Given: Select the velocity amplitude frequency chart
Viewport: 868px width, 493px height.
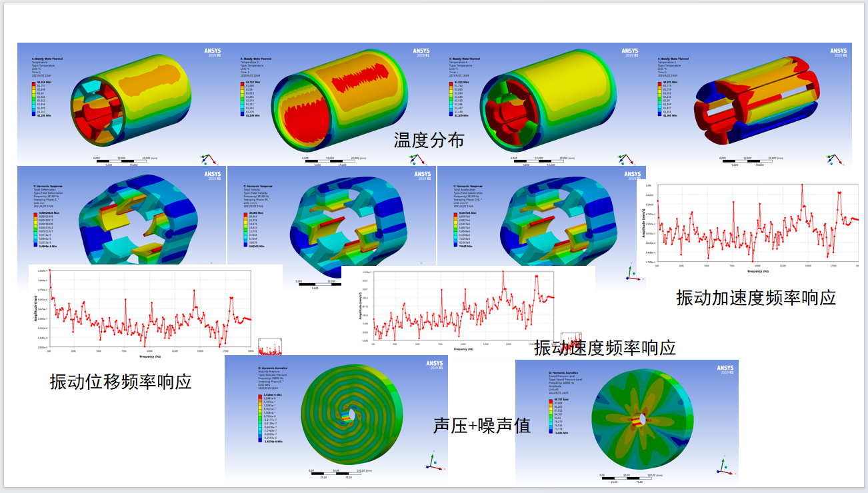Looking at the screenshot, I should click(x=468, y=310).
